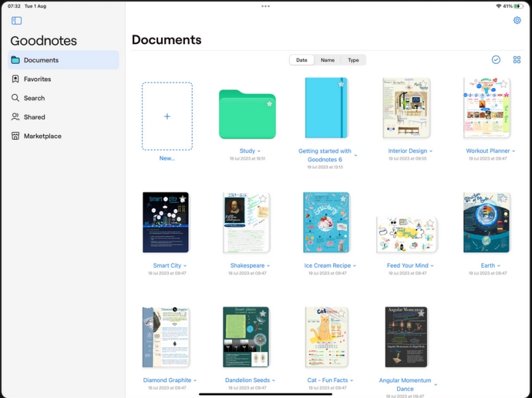Image resolution: width=532 pixels, height=398 pixels.
Task: Open settings gear icon
Action: [517, 21]
